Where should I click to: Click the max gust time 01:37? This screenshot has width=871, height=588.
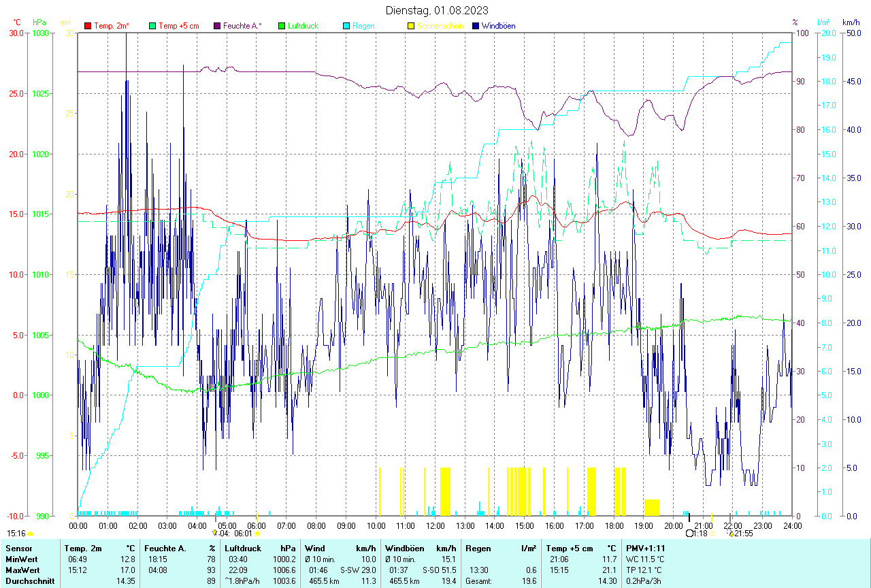point(399,570)
